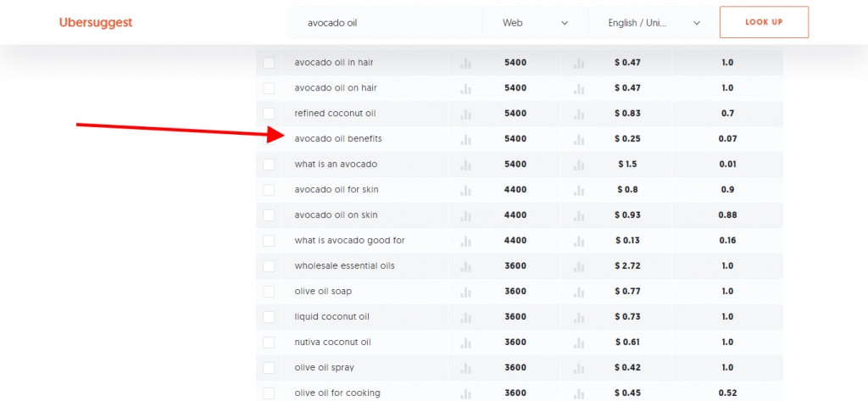The width and height of the screenshot is (868, 401).
Task: Click the '0.01' competition value
Action: (x=727, y=164)
